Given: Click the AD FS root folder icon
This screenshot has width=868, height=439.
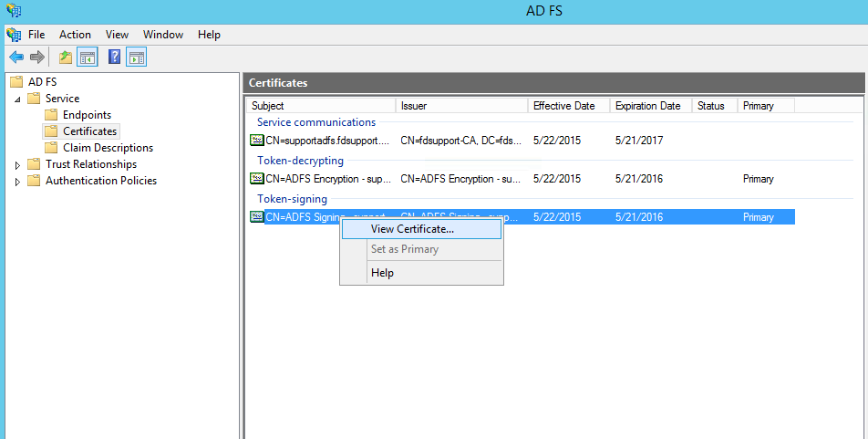Looking at the screenshot, I should 16,82.
